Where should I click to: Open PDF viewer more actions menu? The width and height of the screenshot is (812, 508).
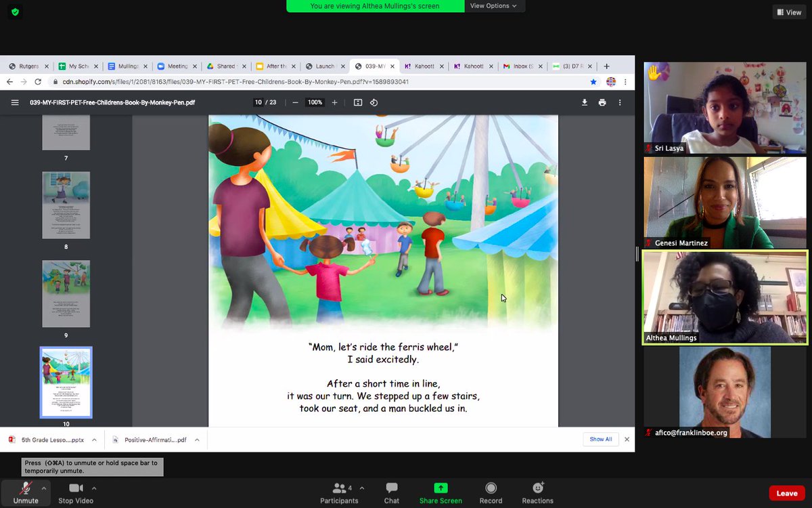point(620,102)
